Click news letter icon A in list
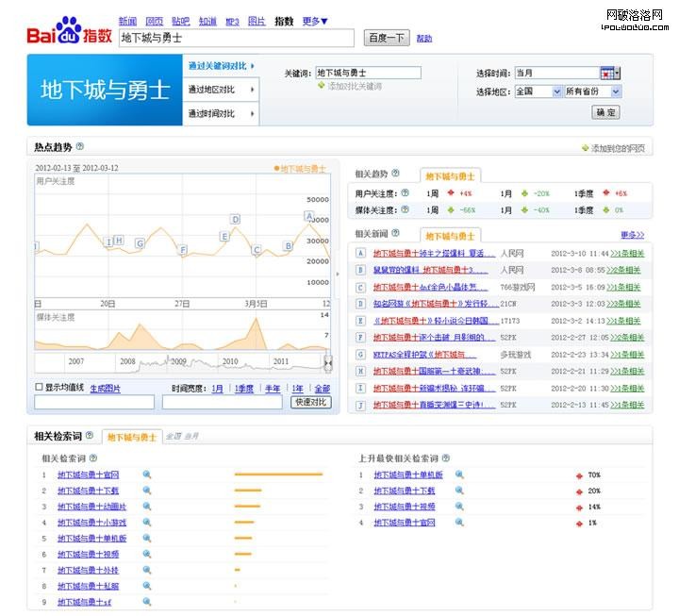This screenshot has height=616, width=679. (360, 253)
